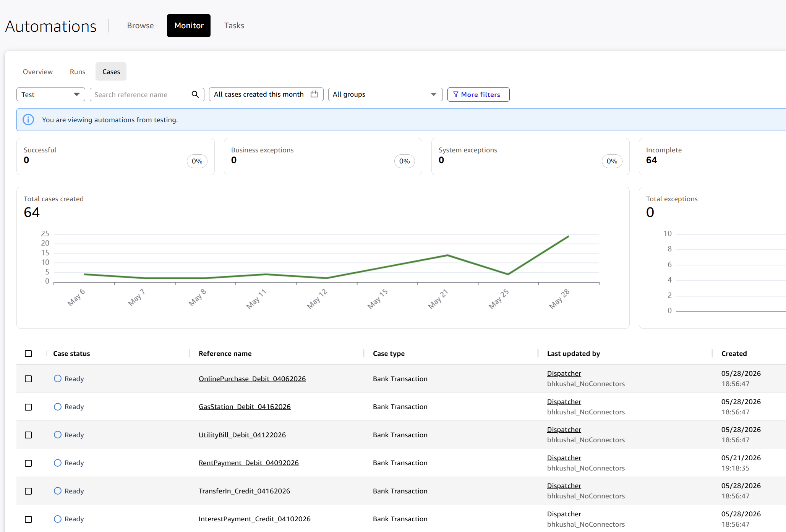This screenshot has width=786, height=532.
Task: Click Business exceptions 0% badge
Action: tap(405, 161)
